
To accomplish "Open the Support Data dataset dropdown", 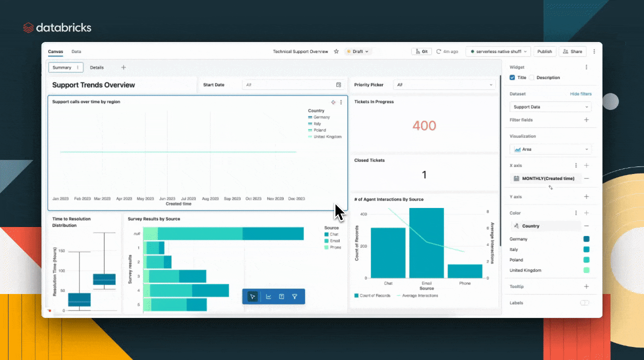I will tap(550, 107).
